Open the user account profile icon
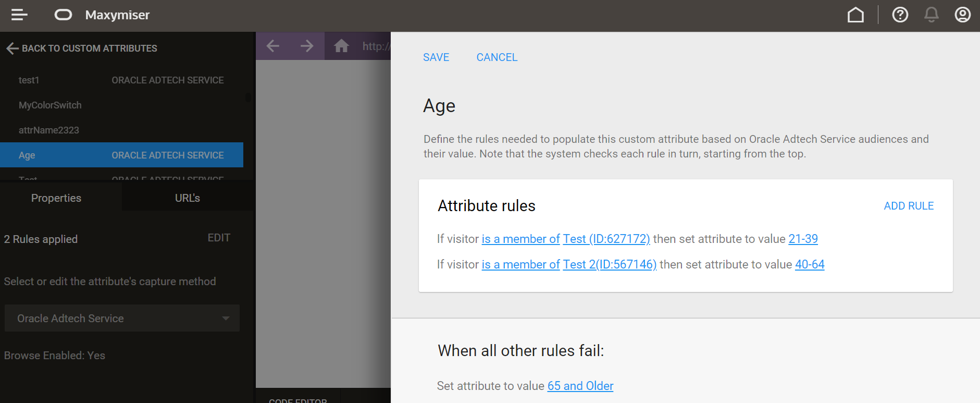980x403 pixels. [x=963, y=15]
